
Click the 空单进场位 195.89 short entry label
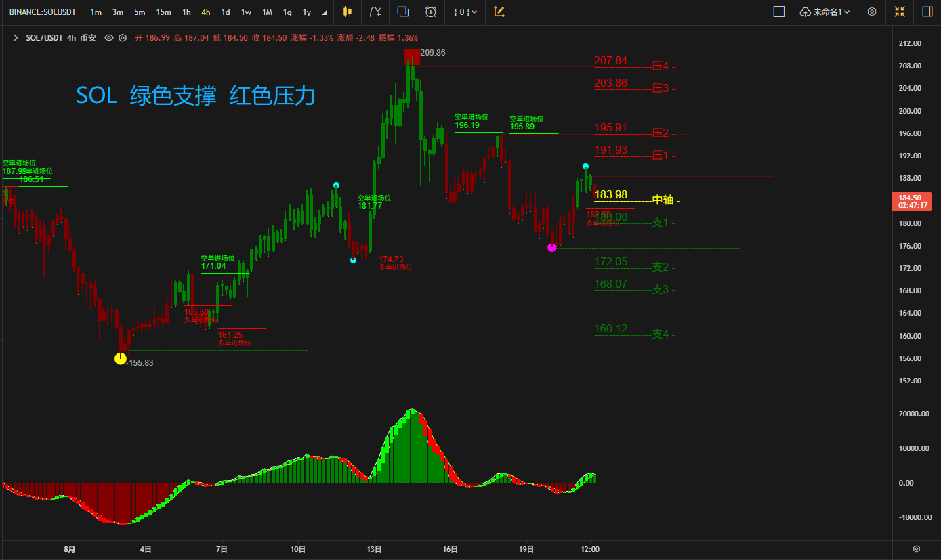click(526, 123)
